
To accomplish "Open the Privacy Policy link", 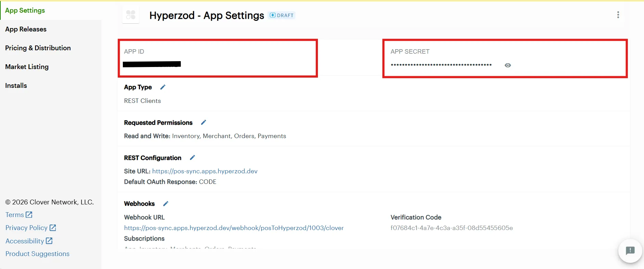I will coord(31,228).
